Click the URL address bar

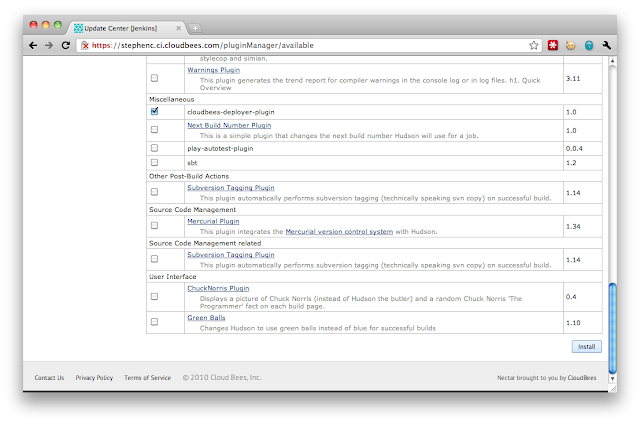point(300,45)
